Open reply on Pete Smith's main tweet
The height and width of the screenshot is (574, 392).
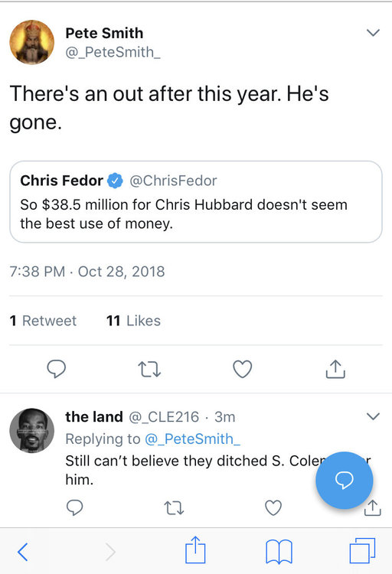[57, 369]
